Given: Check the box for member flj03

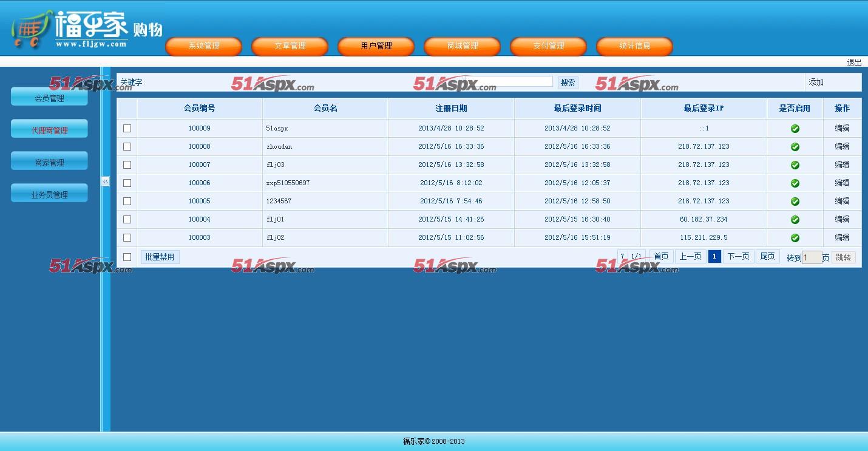Looking at the screenshot, I should coord(127,164).
